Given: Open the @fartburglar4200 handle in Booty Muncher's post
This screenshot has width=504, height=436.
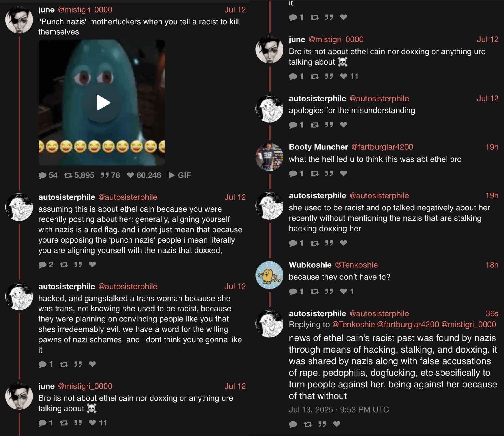Looking at the screenshot, I should 382,147.
